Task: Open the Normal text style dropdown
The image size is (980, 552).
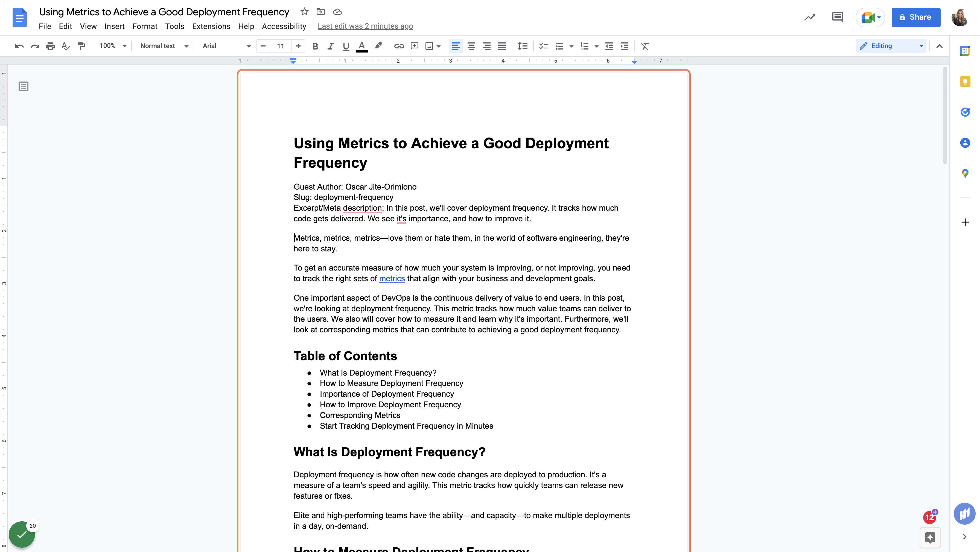Action: pyautogui.click(x=164, y=46)
